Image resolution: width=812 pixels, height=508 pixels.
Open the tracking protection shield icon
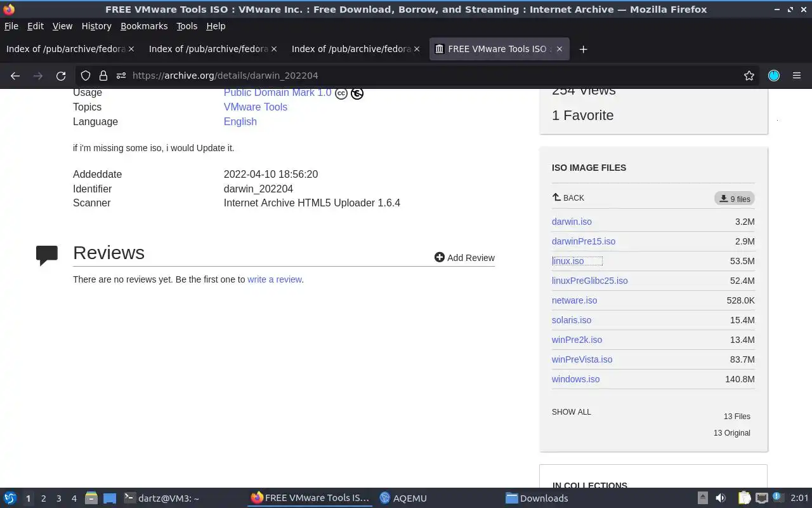(86, 76)
